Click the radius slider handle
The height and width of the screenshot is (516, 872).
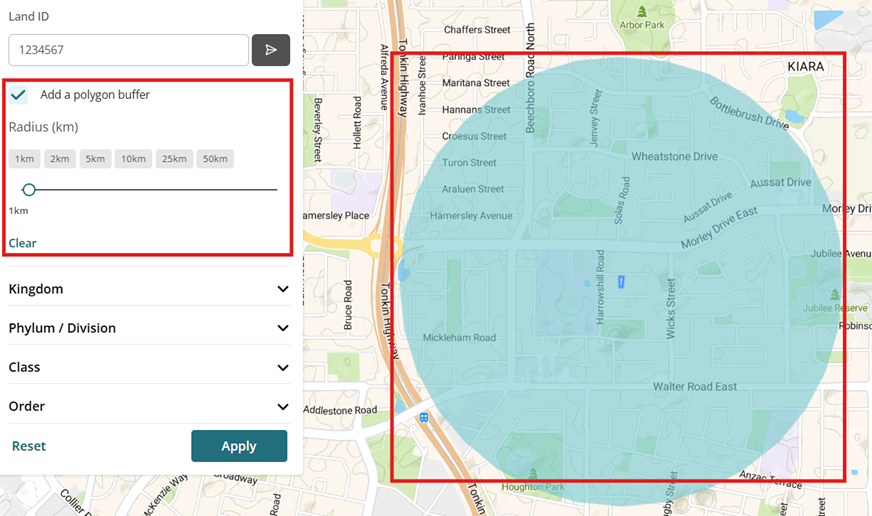[x=29, y=189]
